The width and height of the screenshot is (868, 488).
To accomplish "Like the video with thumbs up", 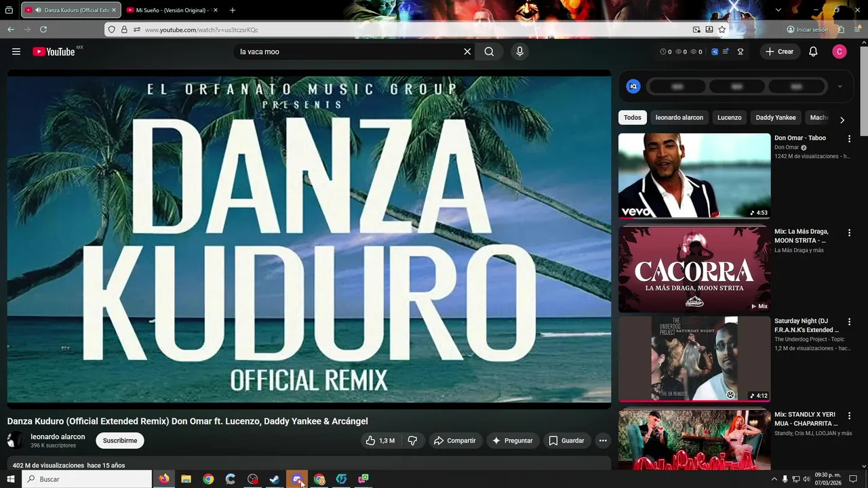I will [x=380, y=441].
